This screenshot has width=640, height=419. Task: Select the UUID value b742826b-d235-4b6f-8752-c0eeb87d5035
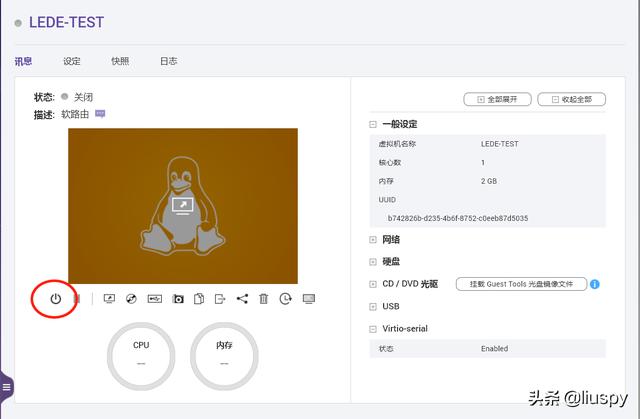click(x=458, y=218)
